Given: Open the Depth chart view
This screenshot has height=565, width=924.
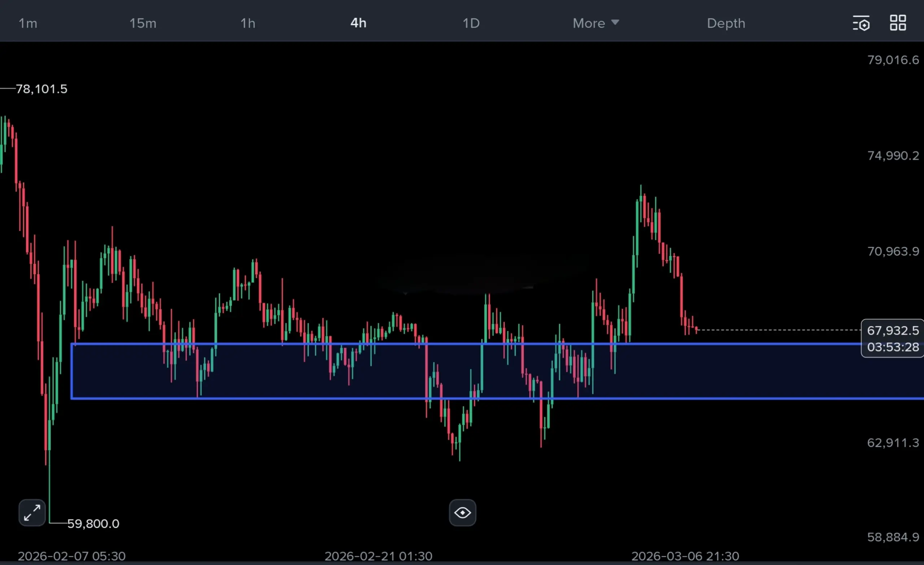Looking at the screenshot, I should [726, 23].
